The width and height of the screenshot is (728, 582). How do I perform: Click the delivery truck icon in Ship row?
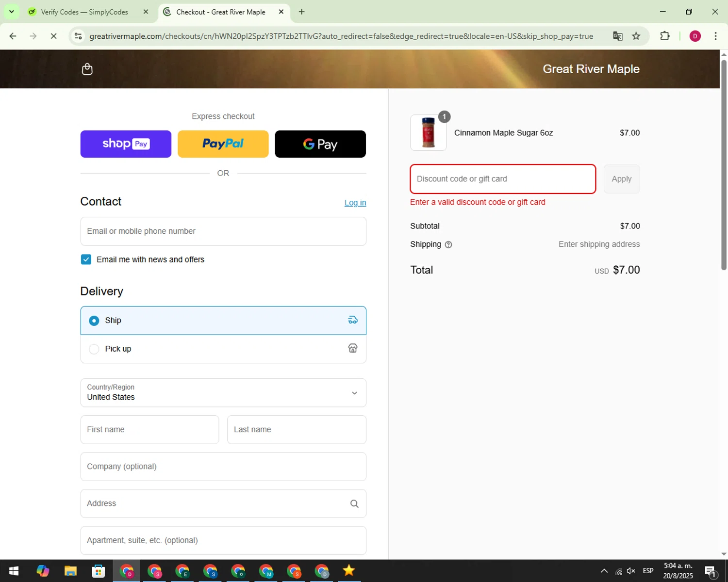click(353, 320)
